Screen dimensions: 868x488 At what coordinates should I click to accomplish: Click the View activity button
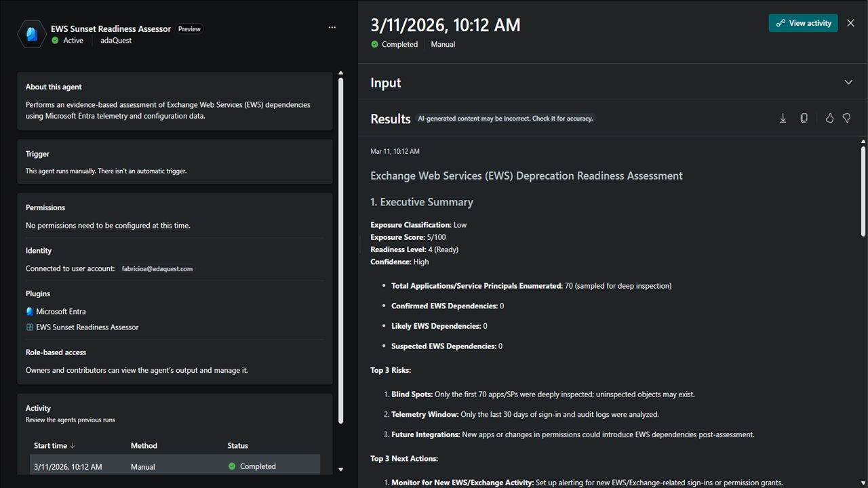coord(804,23)
